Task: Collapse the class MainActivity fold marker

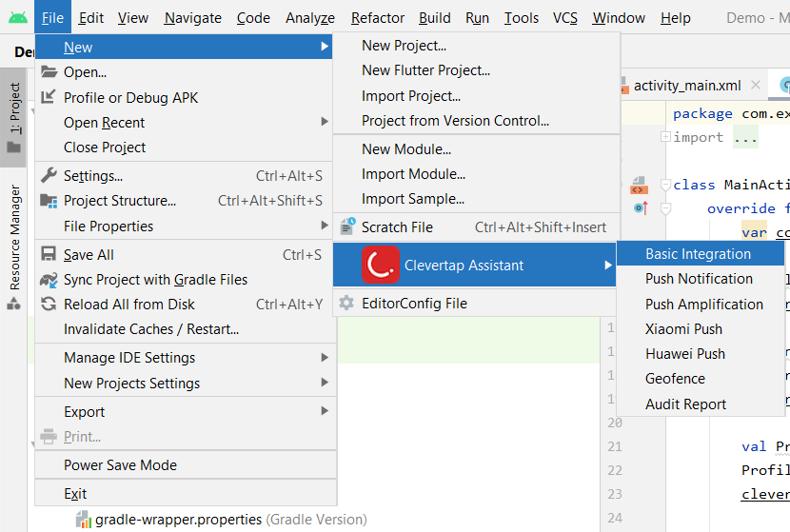Action: point(665,185)
